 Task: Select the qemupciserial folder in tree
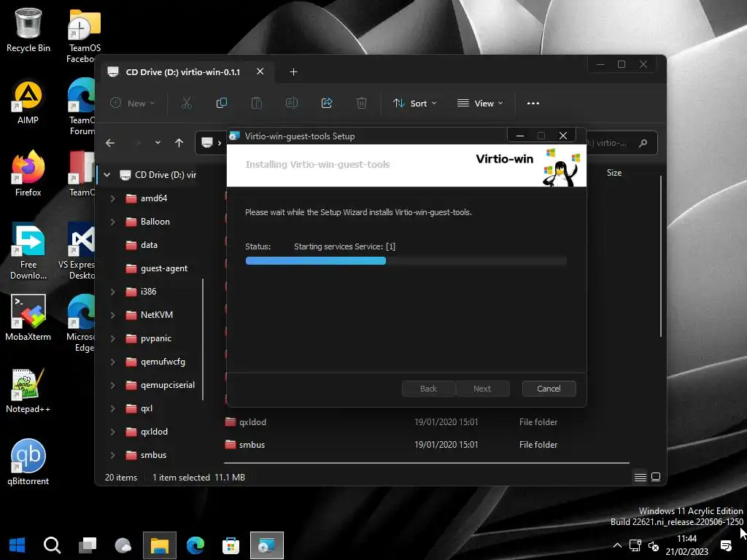pyautogui.click(x=168, y=385)
